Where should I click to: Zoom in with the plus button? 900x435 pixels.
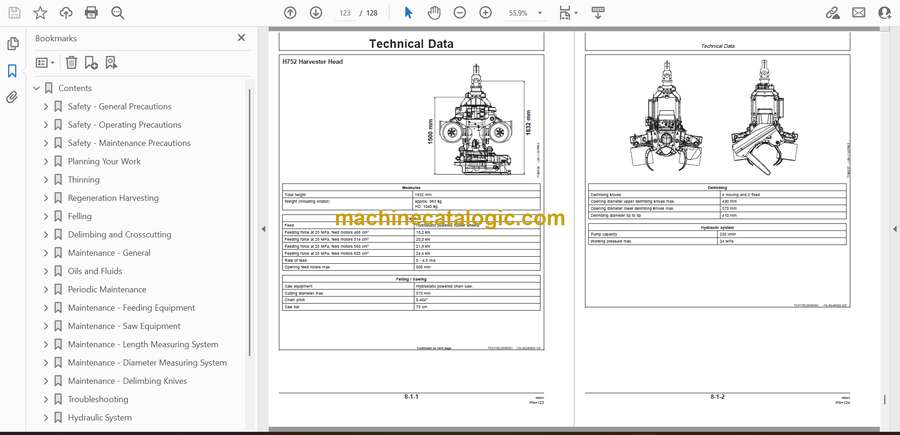pyautogui.click(x=486, y=13)
